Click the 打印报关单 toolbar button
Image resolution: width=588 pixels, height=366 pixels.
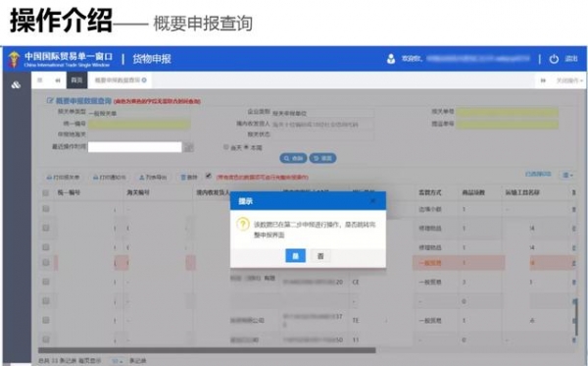pyautogui.click(x=63, y=178)
